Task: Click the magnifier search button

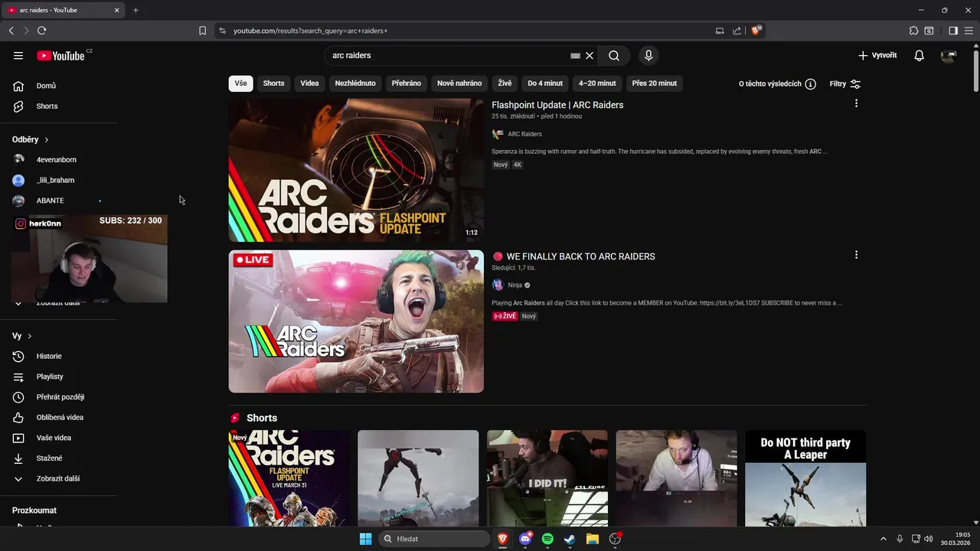Action: [x=614, y=55]
